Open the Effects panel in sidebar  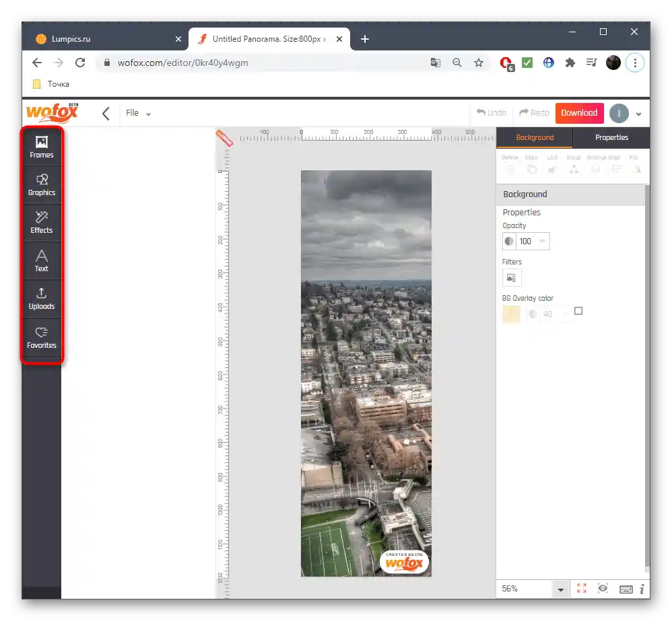pyautogui.click(x=42, y=223)
